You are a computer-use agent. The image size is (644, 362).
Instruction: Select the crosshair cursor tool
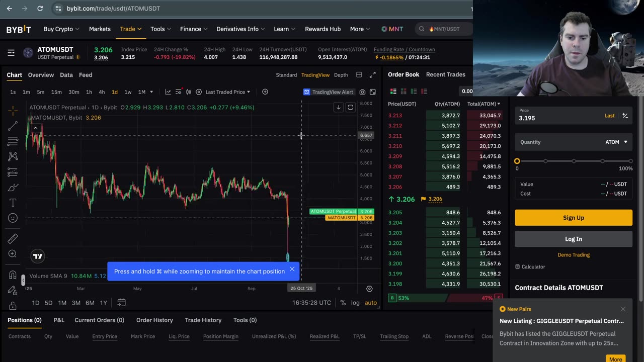13,110
